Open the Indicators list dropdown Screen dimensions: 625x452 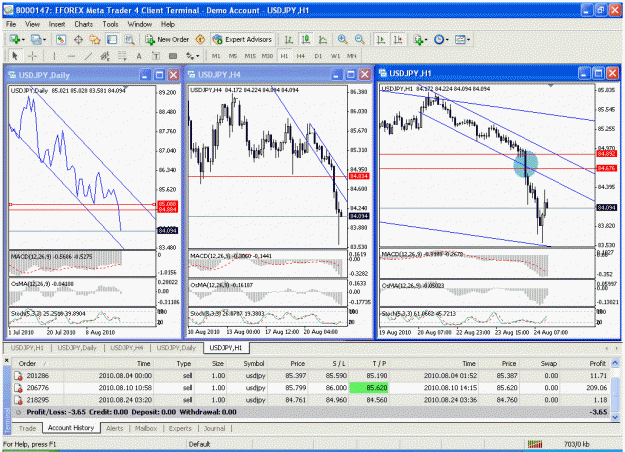pyautogui.click(x=426, y=40)
